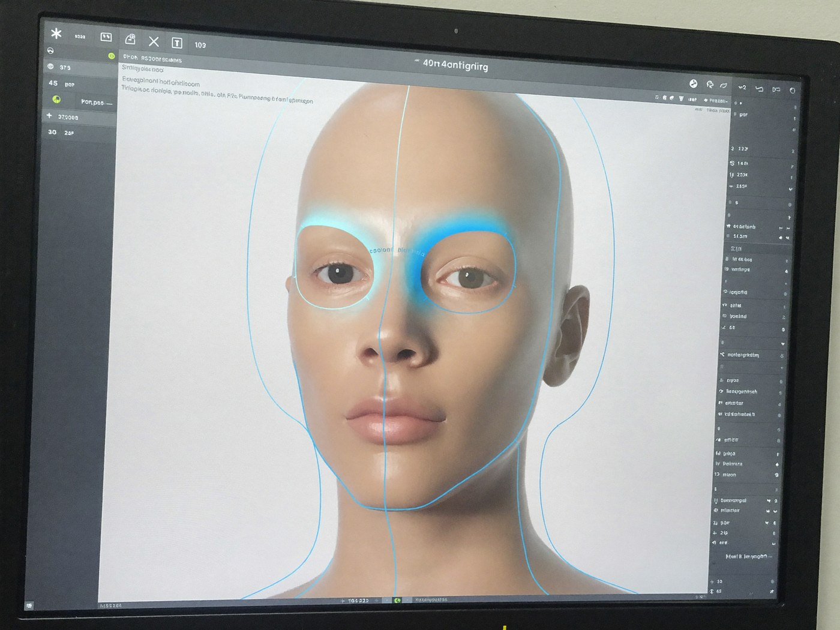Viewport: 840px width, 630px height.
Task: Click the curved undo arrow icon top-right
Action: pos(759,89)
